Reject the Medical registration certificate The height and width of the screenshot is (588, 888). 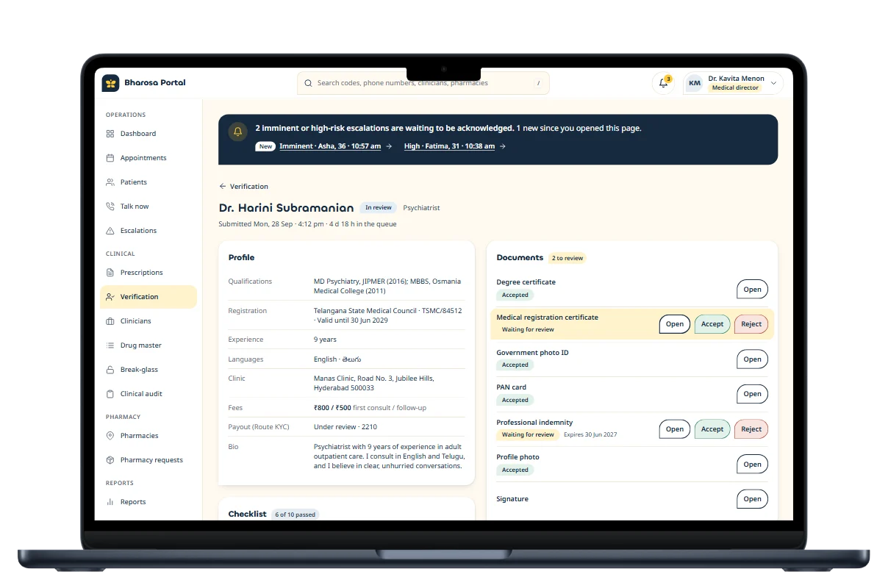click(751, 324)
